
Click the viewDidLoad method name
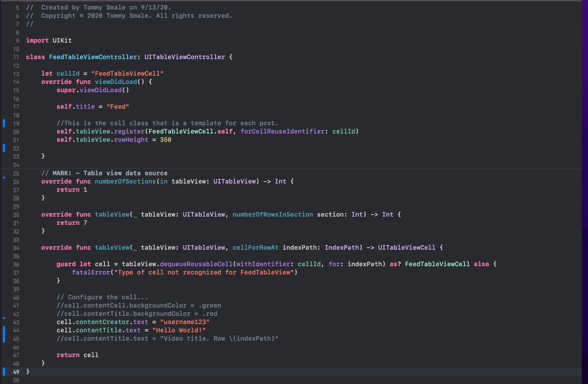click(116, 81)
